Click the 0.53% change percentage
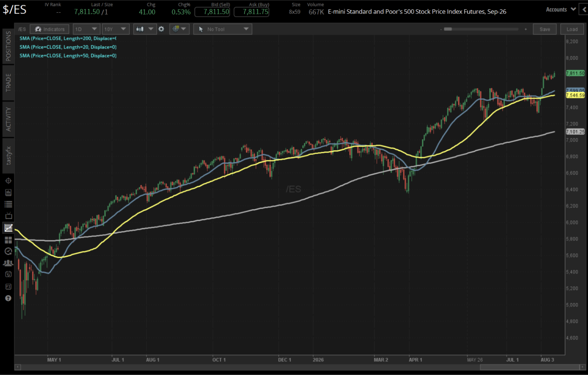588x375 pixels. click(181, 12)
